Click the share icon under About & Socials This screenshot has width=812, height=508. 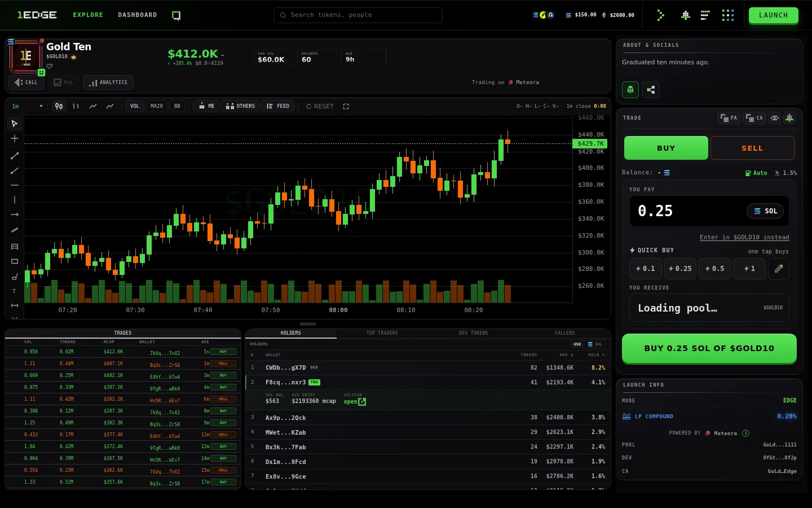651,89
